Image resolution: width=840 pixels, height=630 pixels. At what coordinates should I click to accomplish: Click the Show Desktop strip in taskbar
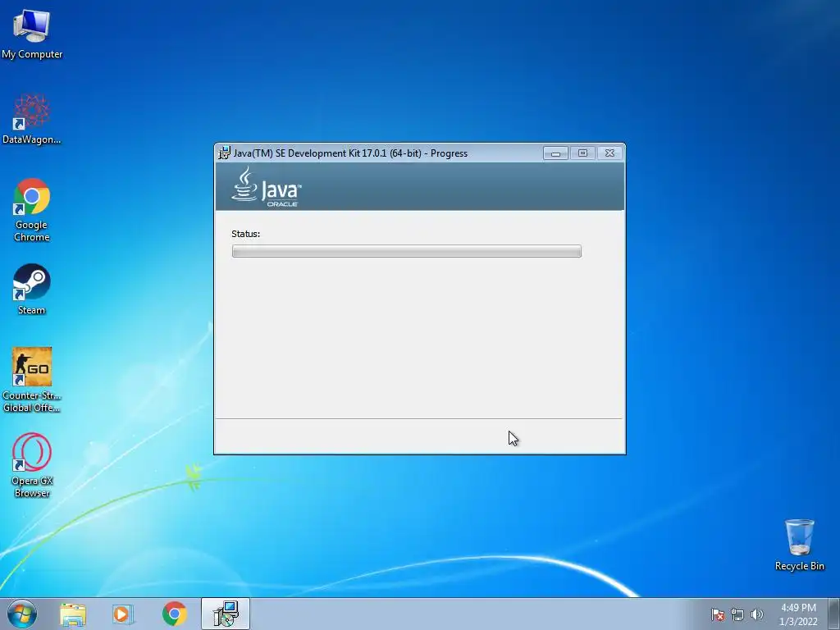834,614
